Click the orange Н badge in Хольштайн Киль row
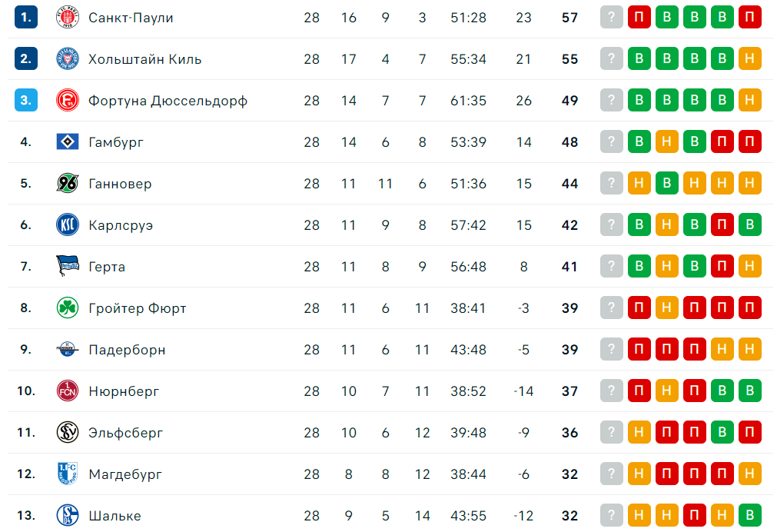This screenshot has width=777, height=532. click(x=750, y=59)
